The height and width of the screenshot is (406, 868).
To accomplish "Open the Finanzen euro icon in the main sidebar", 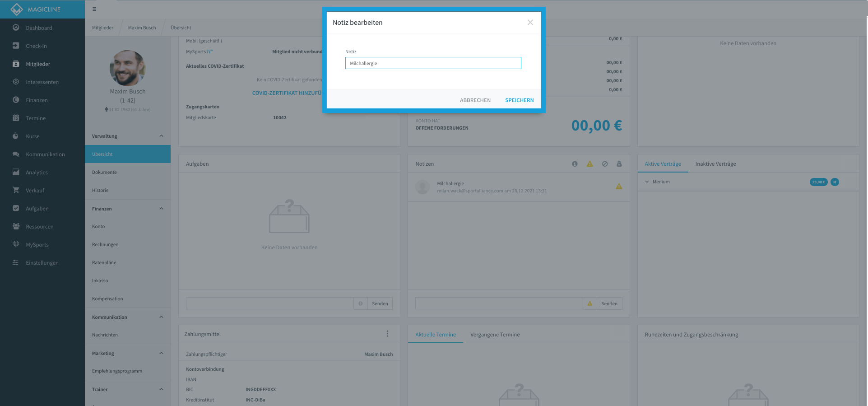I will (16, 100).
